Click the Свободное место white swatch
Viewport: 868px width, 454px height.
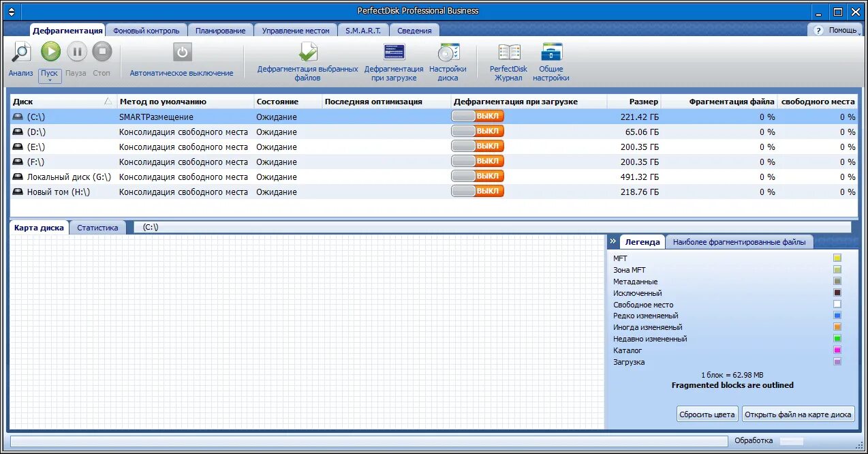pyautogui.click(x=837, y=305)
